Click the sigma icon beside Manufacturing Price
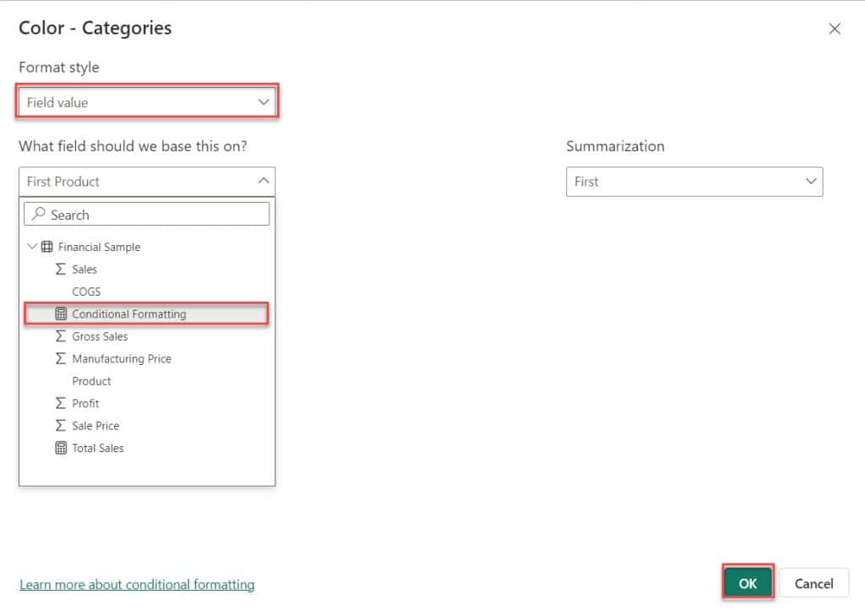This screenshot has width=865, height=616. 61,358
